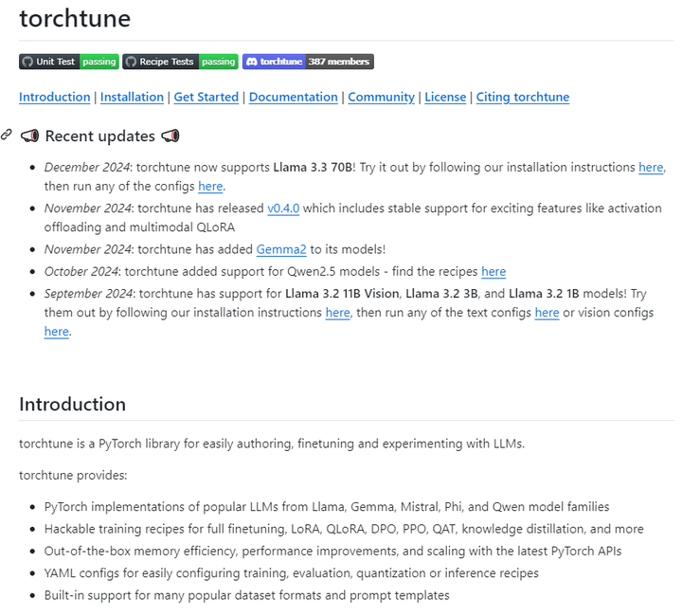Image resolution: width=682 pixels, height=616 pixels.
Task: Click 'here' after Llama 3.3 70B installation instructions
Action: click(x=651, y=167)
